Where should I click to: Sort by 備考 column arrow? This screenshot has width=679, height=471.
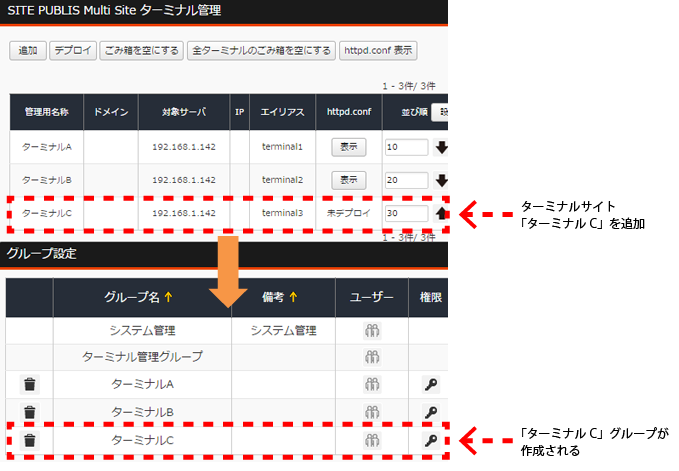tap(294, 297)
